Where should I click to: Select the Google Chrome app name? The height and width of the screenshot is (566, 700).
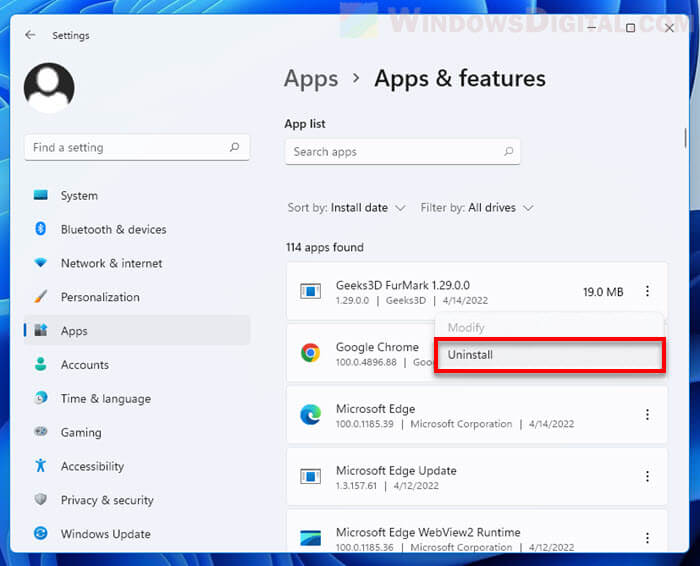click(x=377, y=347)
